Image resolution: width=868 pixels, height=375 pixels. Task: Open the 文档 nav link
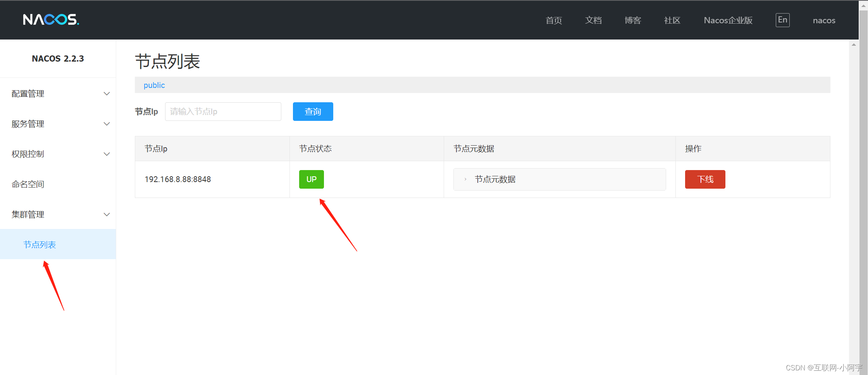(x=593, y=20)
